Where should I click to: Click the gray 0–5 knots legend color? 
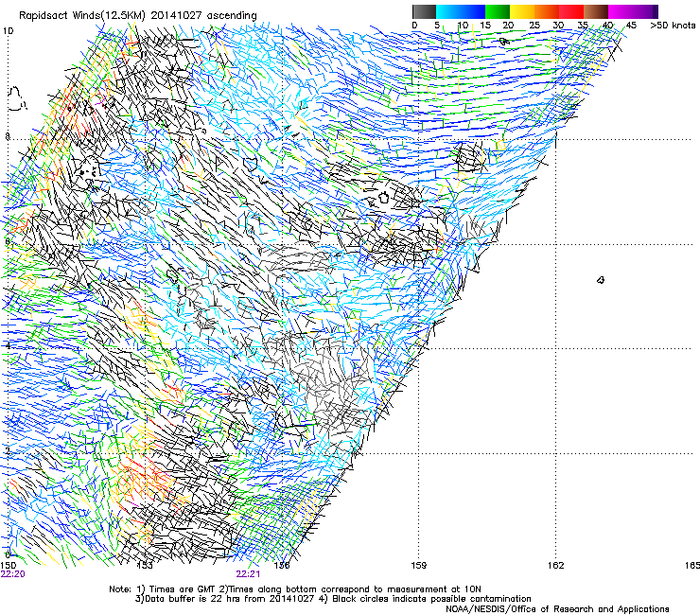click(424, 11)
